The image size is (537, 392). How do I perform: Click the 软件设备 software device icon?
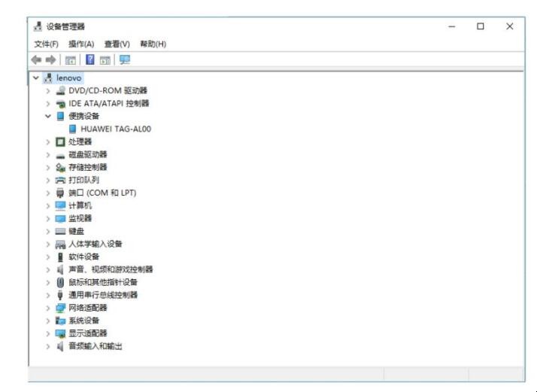(x=60, y=257)
